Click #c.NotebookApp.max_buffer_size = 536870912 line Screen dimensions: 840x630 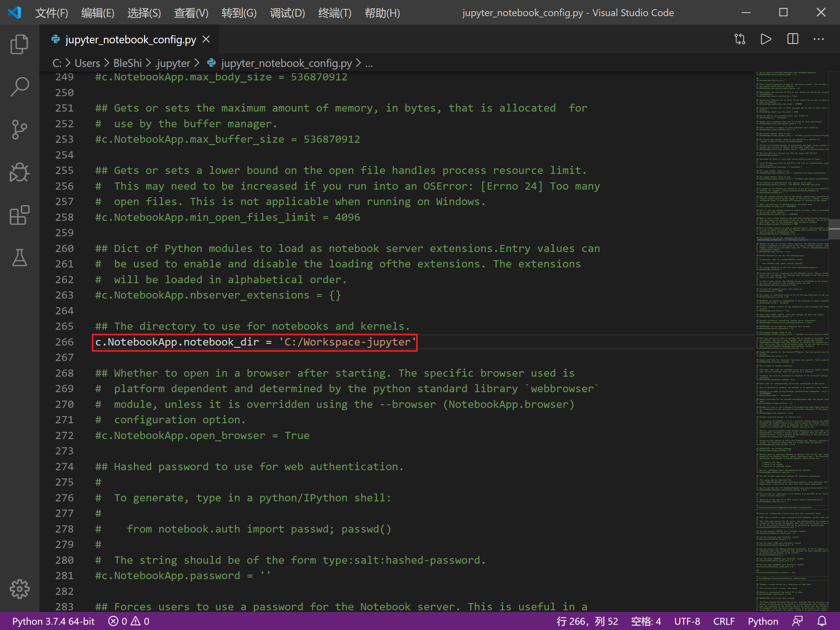click(x=227, y=139)
